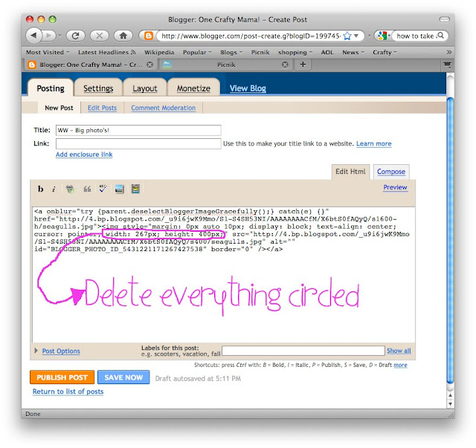Add a video with the filmstrip icon
This screenshot has height=448, width=476.
pyautogui.click(x=135, y=189)
